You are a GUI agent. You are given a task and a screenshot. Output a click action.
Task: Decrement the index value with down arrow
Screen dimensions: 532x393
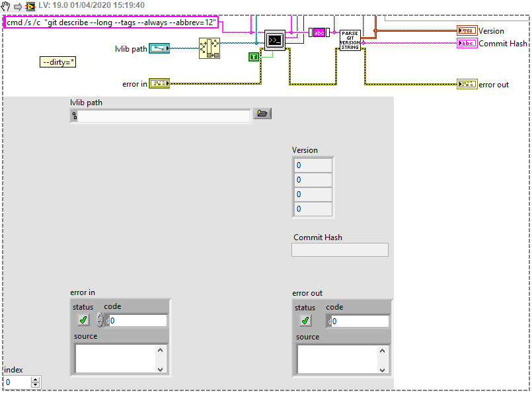coord(35,385)
